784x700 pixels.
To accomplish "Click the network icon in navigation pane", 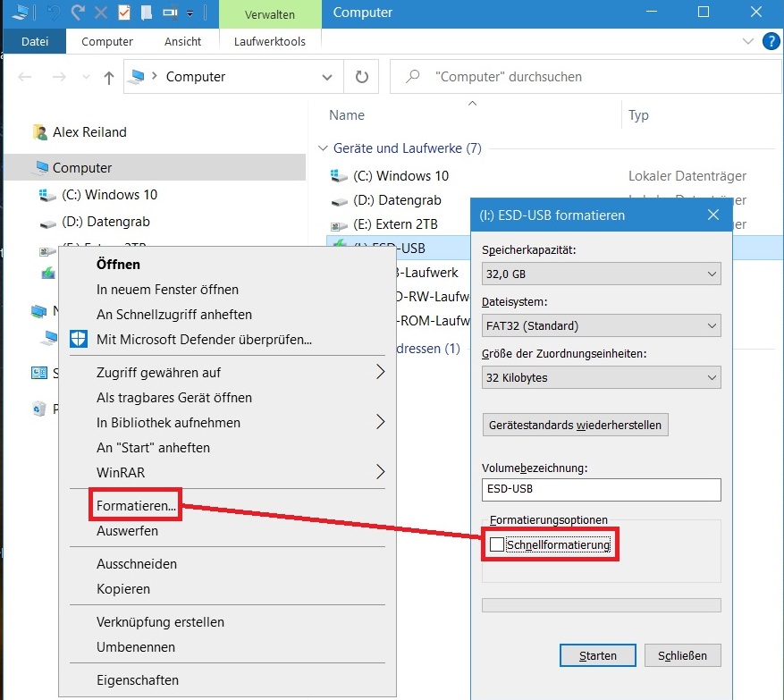I will point(39,311).
